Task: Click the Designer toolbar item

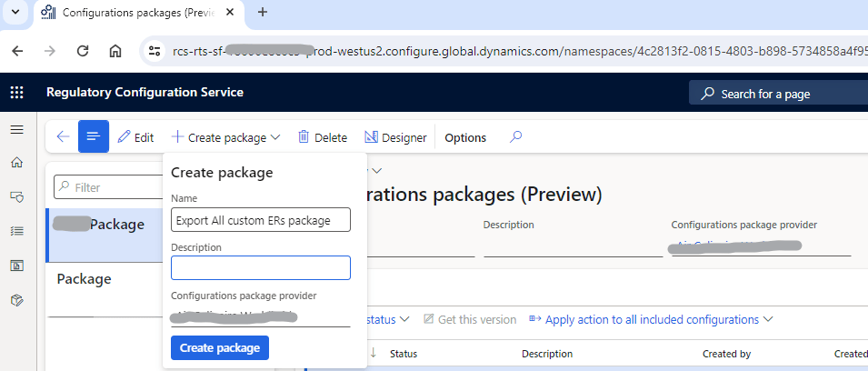Action: point(395,137)
